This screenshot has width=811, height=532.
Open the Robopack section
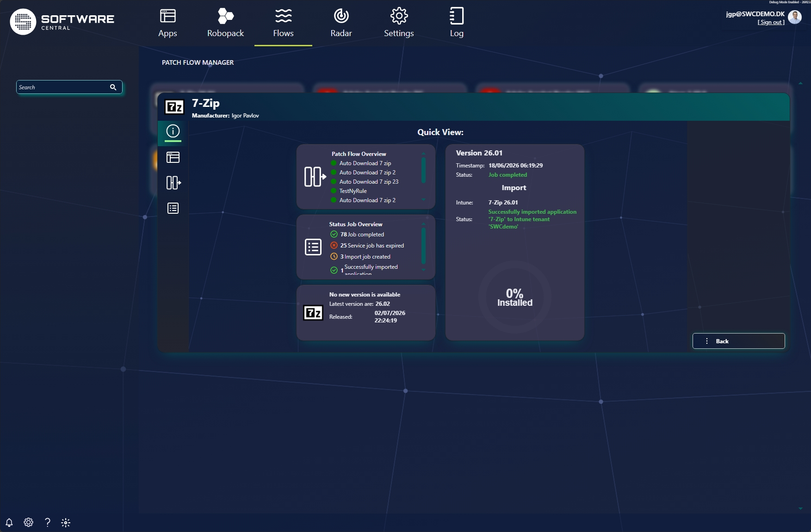pos(225,23)
